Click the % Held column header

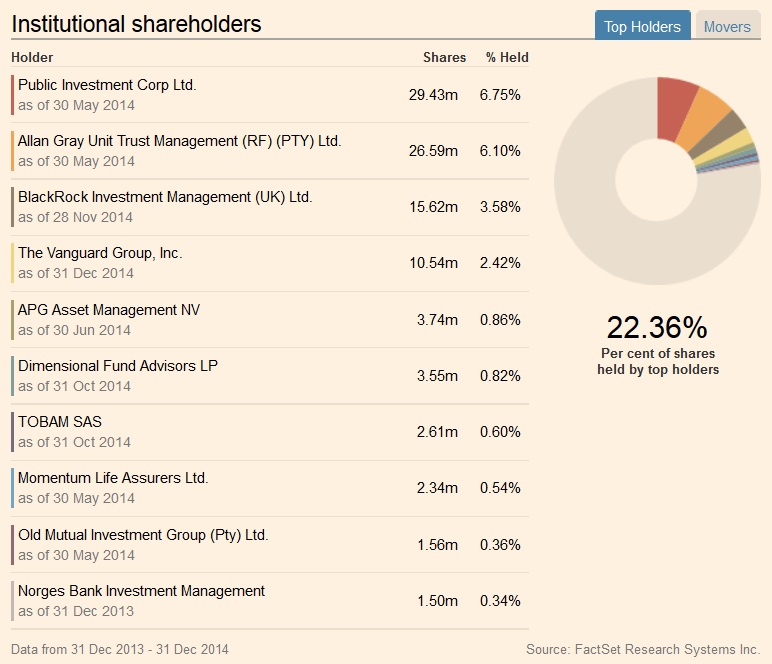507,58
